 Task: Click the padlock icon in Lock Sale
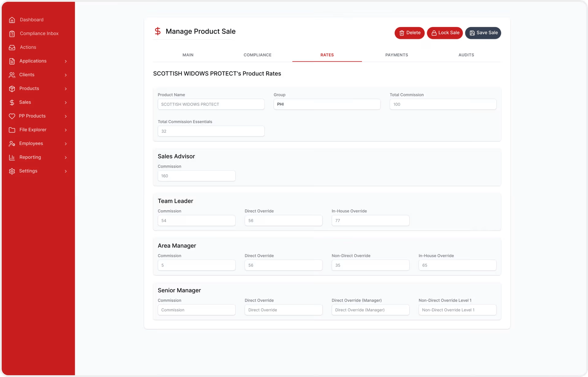click(x=434, y=33)
